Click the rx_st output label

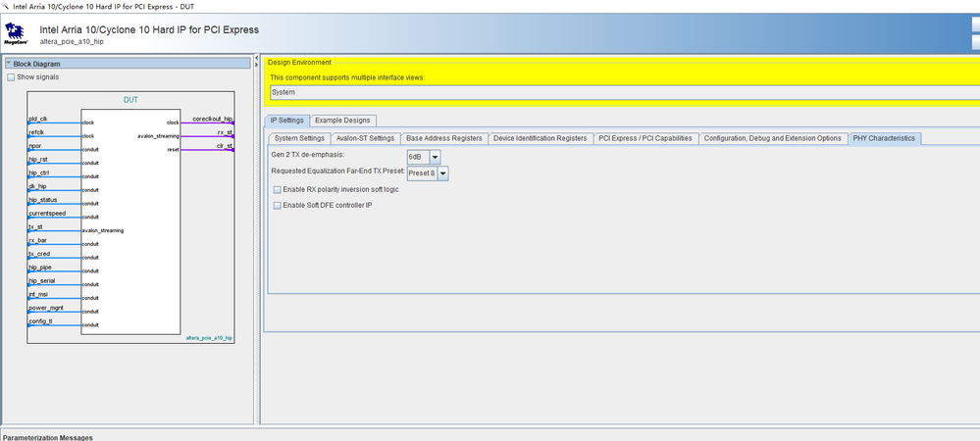tap(225, 132)
